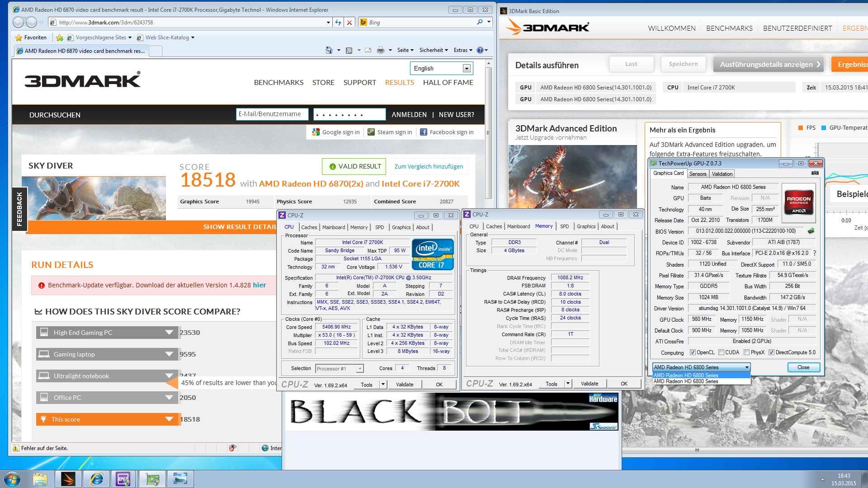Open the Processor #1 selection dropdown
This screenshot has width=868, height=488.
(x=340, y=368)
